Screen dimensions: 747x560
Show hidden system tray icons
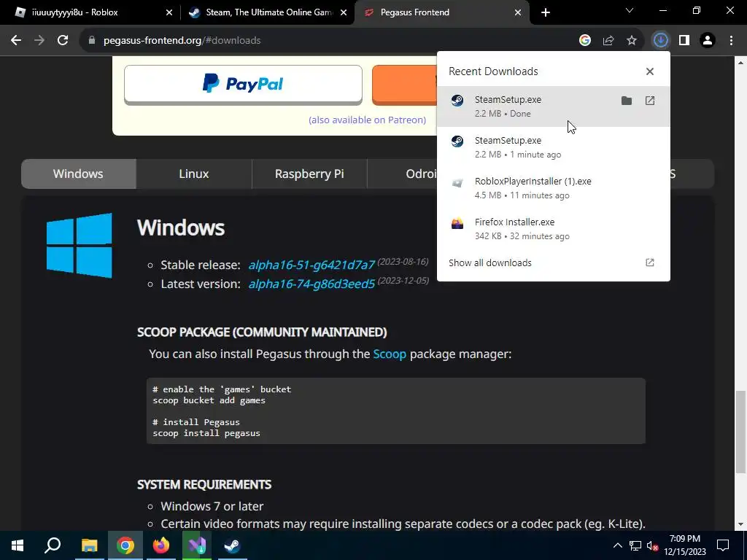[x=617, y=545]
